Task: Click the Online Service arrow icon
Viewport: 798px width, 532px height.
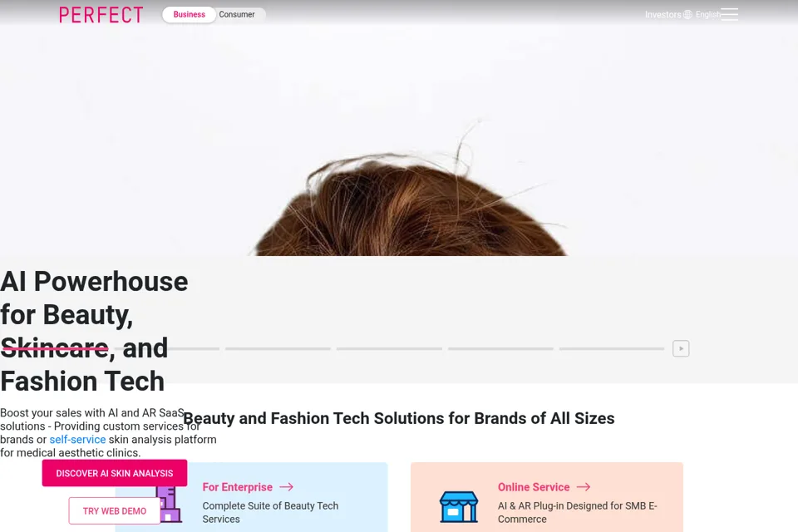Action: click(584, 487)
